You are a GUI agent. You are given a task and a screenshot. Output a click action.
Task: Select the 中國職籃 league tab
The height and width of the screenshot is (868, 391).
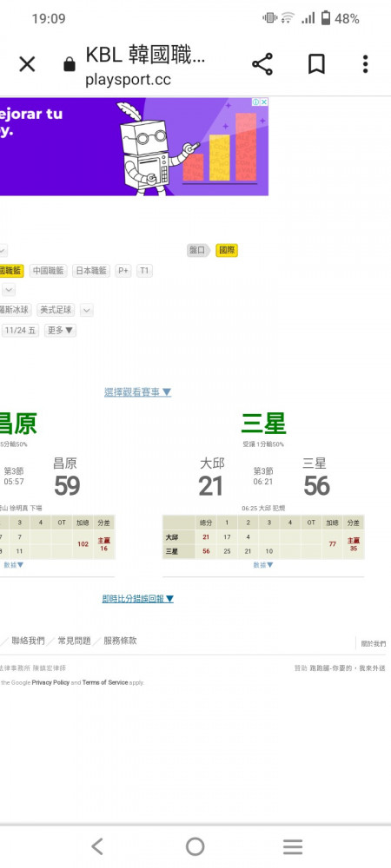click(48, 271)
